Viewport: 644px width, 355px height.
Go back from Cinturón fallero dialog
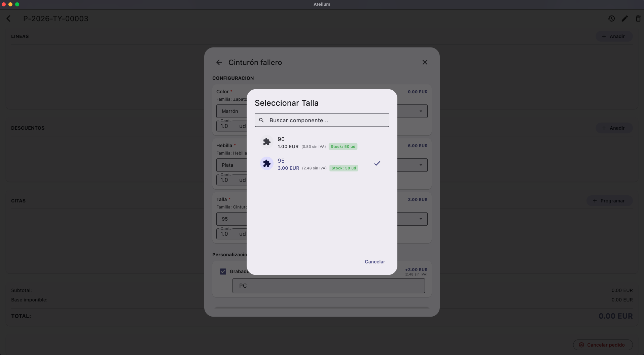219,62
